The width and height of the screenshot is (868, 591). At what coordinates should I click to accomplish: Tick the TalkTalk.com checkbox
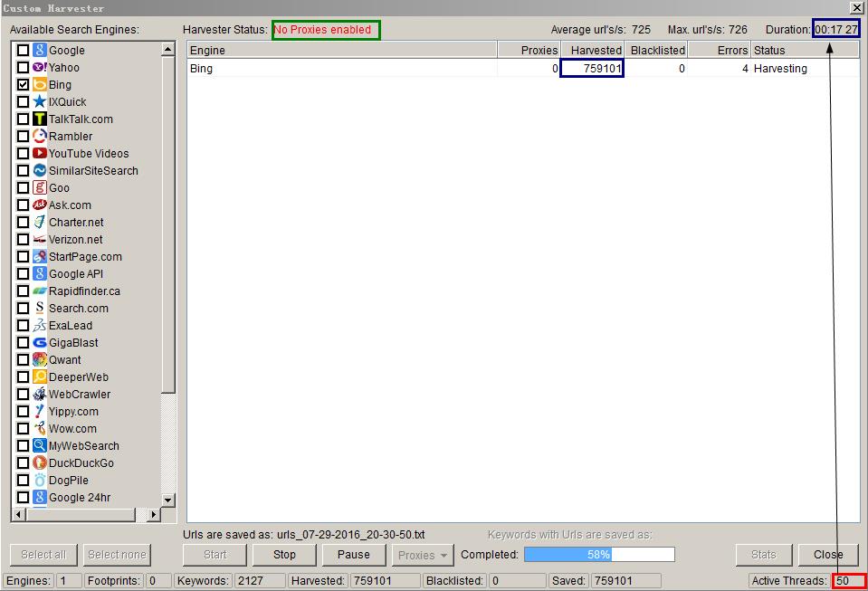pos(23,119)
